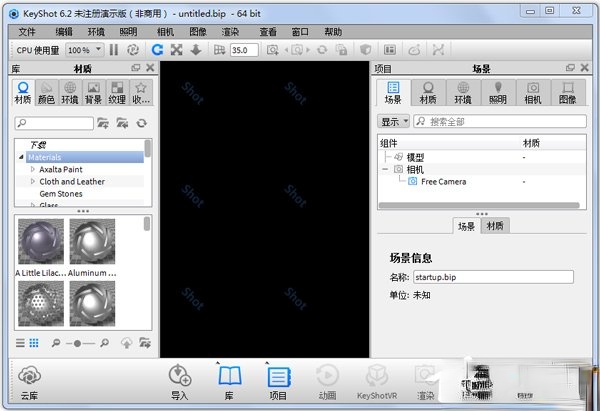Click focal length field showing 35.0
The height and width of the screenshot is (411, 600).
point(244,50)
